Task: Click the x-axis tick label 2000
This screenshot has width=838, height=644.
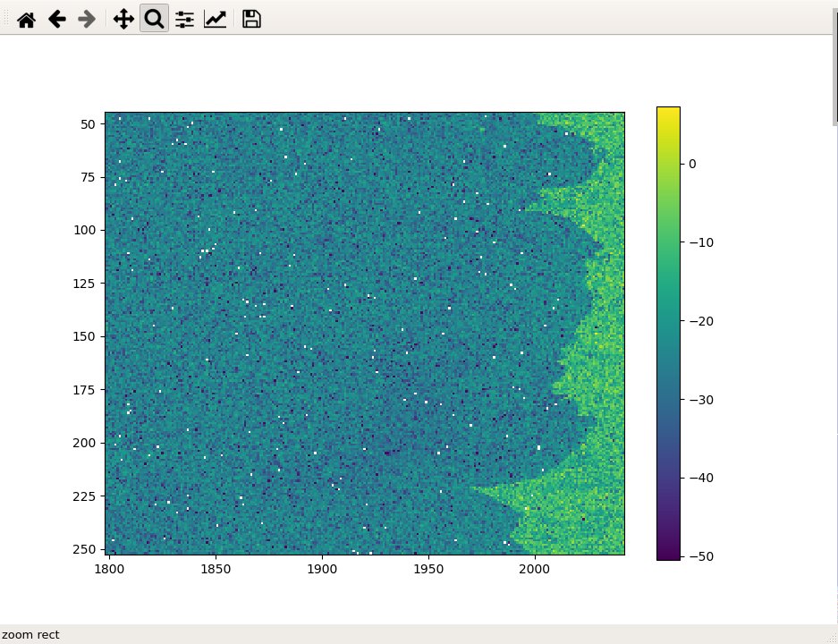Action: pos(535,569)
